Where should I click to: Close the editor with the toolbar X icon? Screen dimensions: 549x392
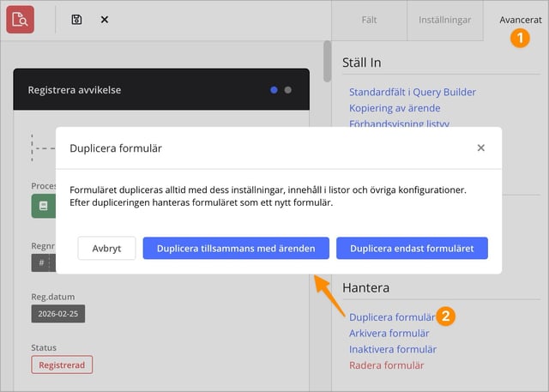point(105,20)
